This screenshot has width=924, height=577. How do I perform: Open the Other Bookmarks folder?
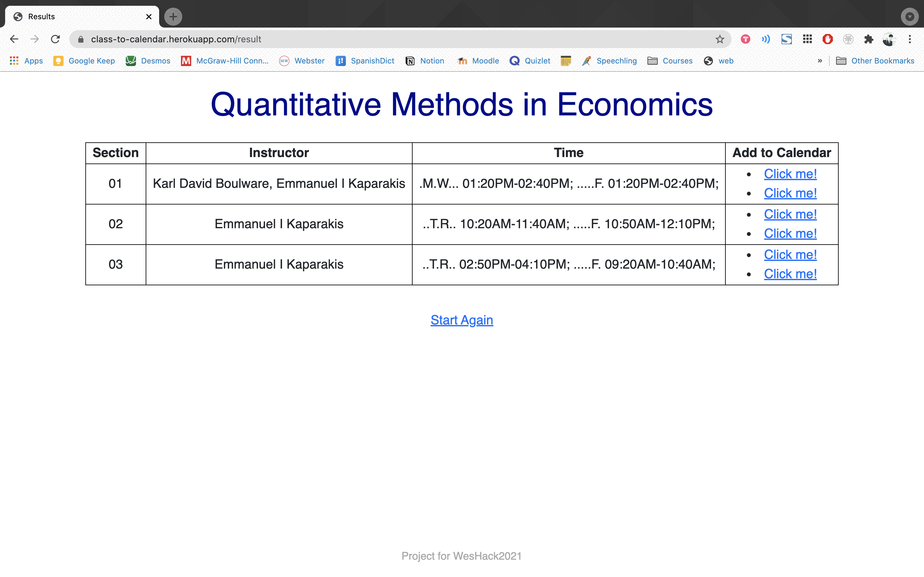(875, 61)
